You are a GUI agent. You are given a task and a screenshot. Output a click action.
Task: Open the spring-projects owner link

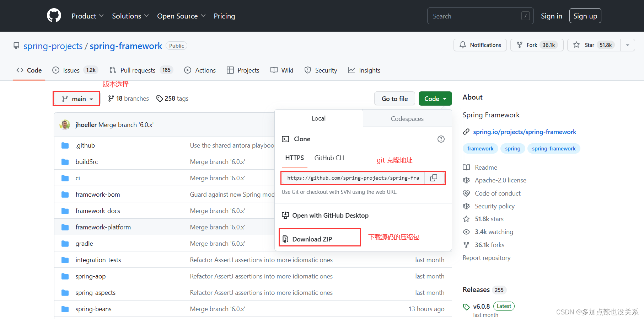[53, 46]
